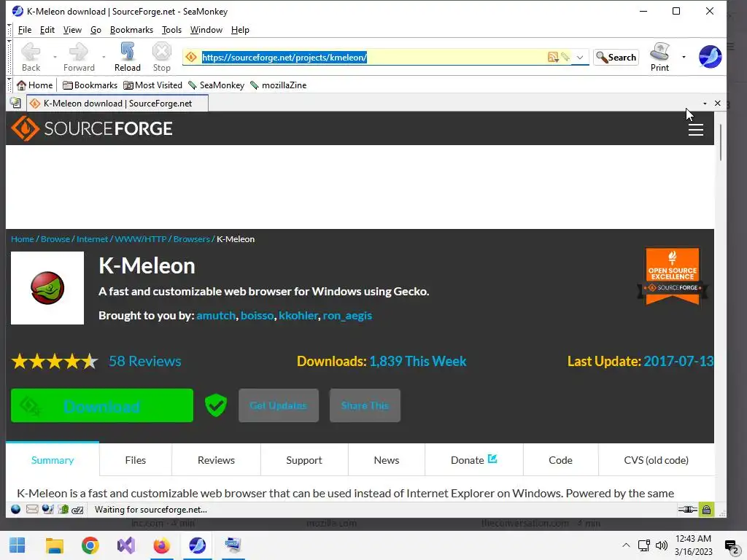Open the News tab
This screenshot has height=560, width=747.
[387, 460]
